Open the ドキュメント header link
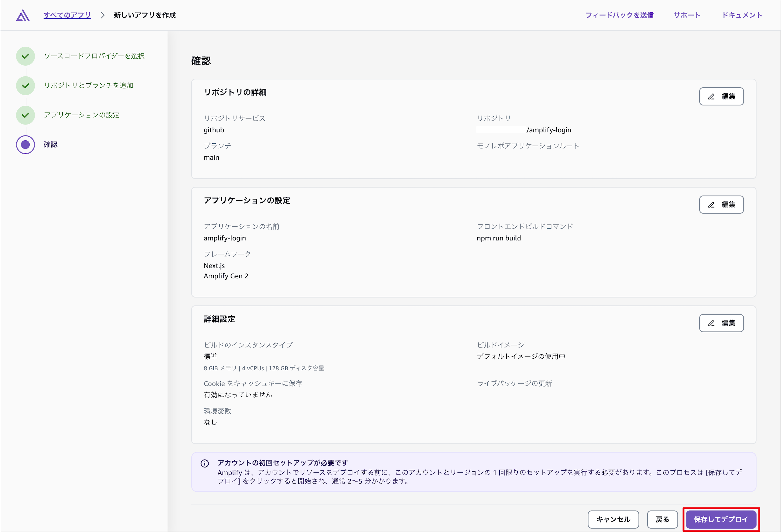The height and width of the screenshot is (532, 781). click(742, 15)
